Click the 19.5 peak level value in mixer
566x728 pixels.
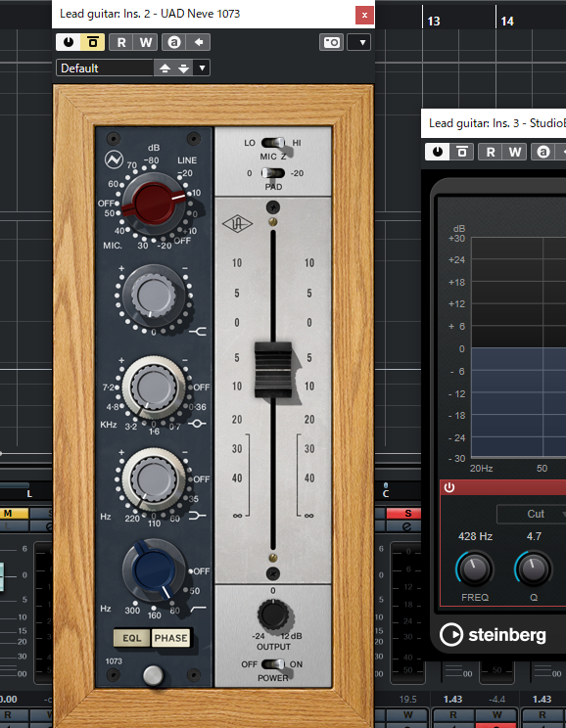[x=408, y=700]
